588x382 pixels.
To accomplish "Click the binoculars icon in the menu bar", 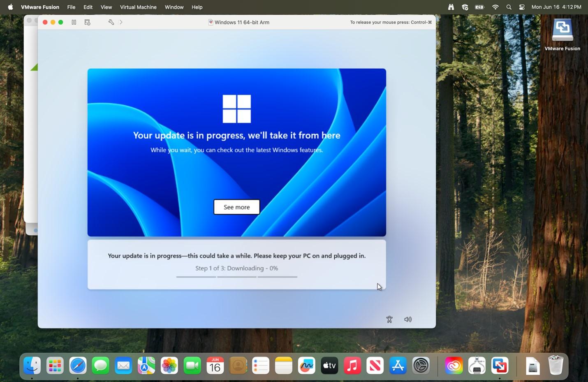I will (x=451, y=7).
